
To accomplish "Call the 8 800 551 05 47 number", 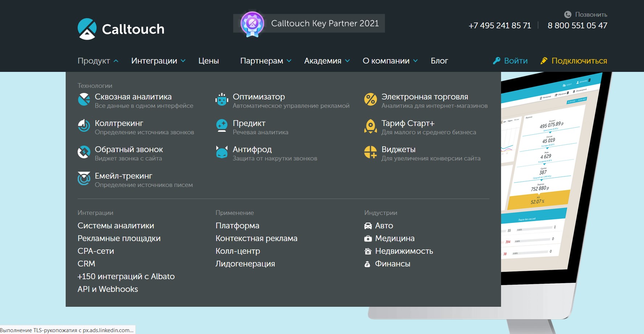I will tap(577, 26).
